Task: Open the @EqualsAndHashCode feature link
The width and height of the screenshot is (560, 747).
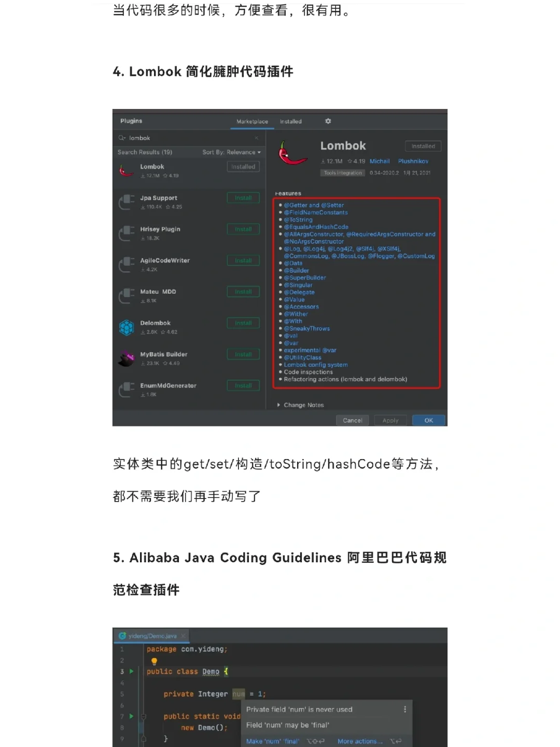Action: [x=316, y=227]
